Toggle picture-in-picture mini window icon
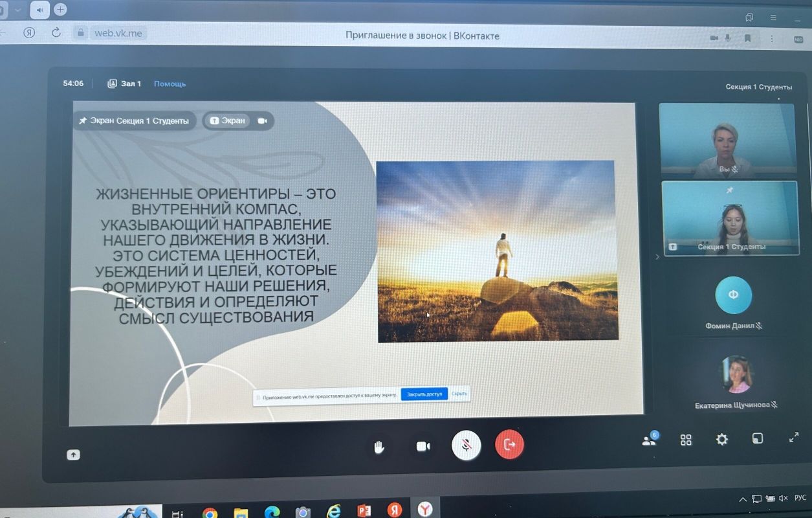This screenshot has height=518, width=812. 758,438
